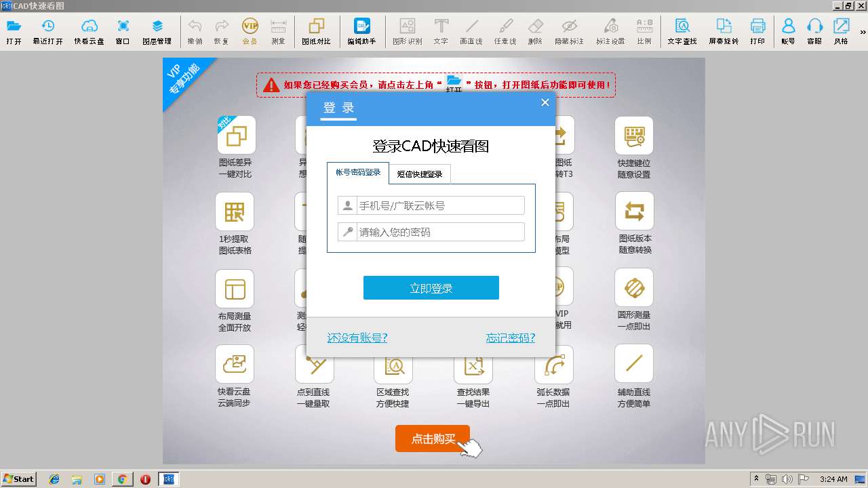
Task: Open 文字查找 text search
Action: coord(682,32)
